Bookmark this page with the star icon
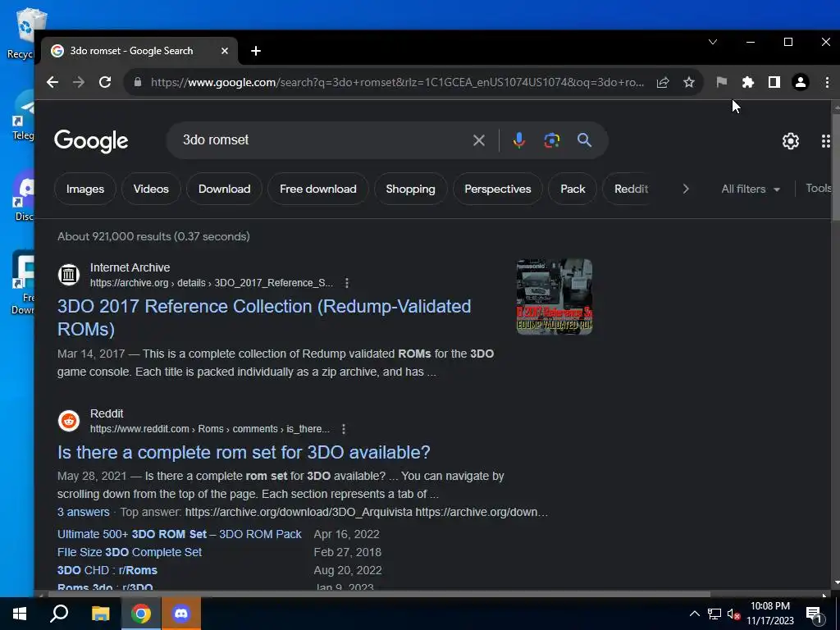Screen dimensions: 840x630 (689, 82)
